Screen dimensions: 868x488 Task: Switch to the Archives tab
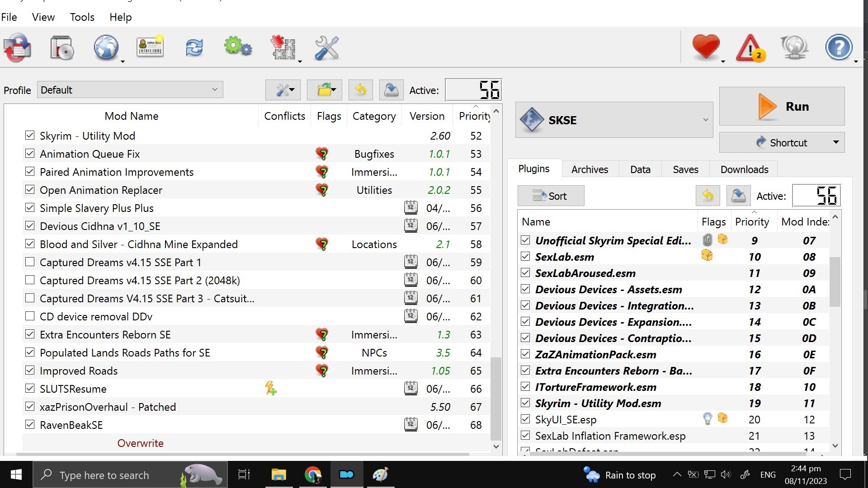pyautogui.click(x=590, y=169)
